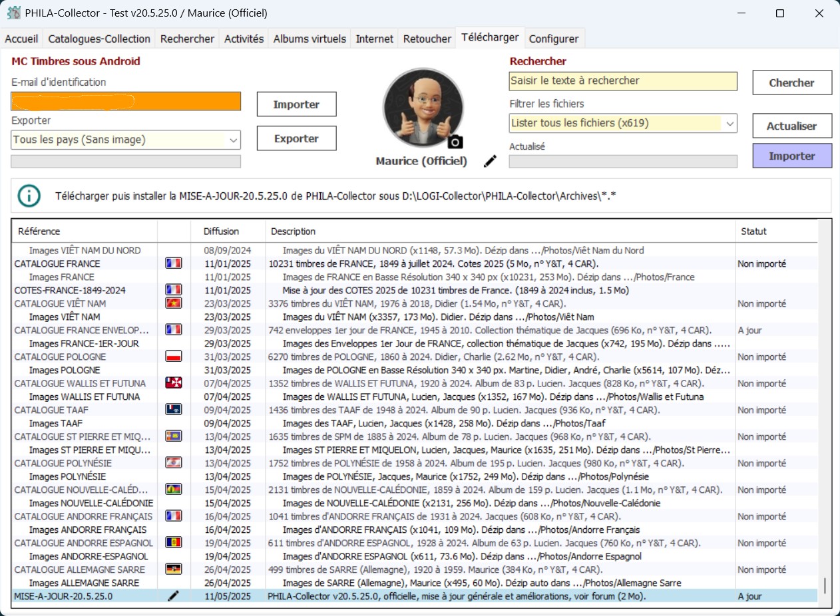Screen dimensions: 840x616
Task: Click the 11/05/2025 diffusion date
Action: (227, 596)
